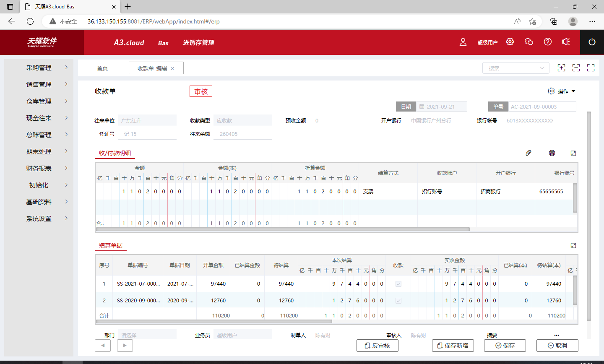The height and width of the screenshot is (364, 604).
Task: Click the 保存 button
Action: pos(505,346)
